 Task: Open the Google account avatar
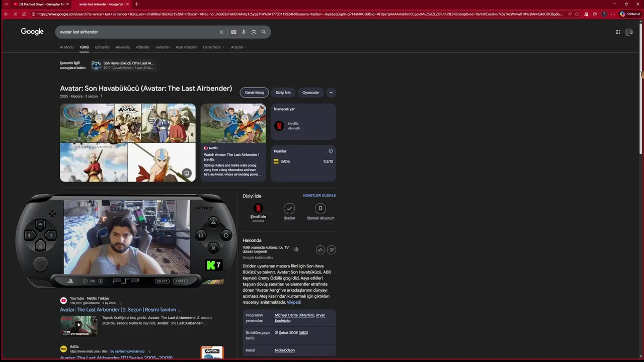[629, 32]
